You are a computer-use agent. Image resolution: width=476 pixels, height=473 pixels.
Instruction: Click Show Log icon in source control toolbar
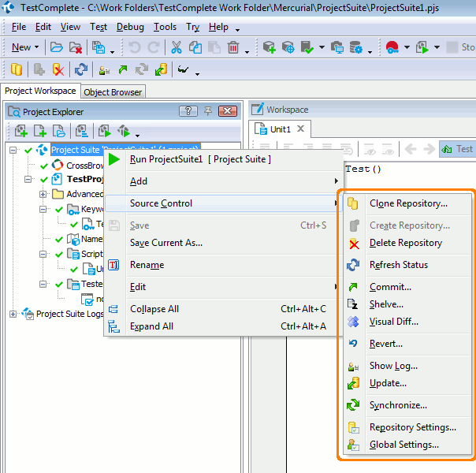tap(104, 70)
